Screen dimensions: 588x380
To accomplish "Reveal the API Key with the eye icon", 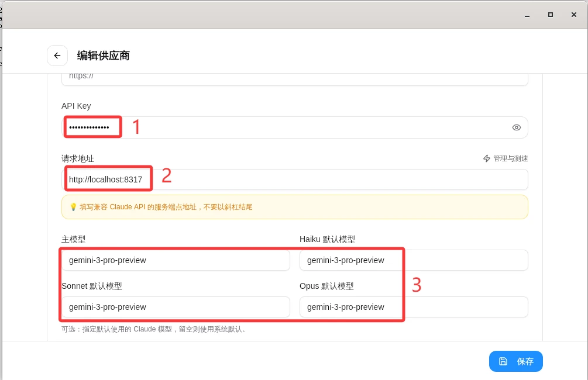I will 517,127.
